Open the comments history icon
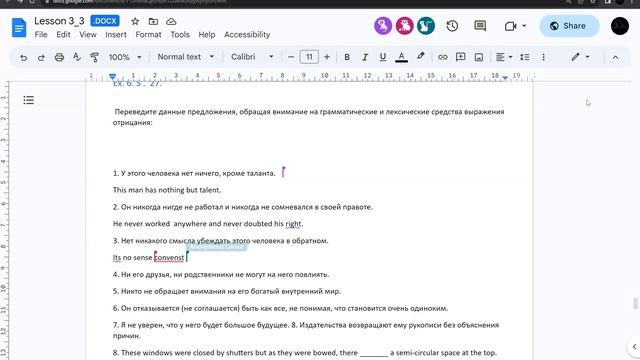This screenshot has width=640, height=360. (x=480, y=26)
